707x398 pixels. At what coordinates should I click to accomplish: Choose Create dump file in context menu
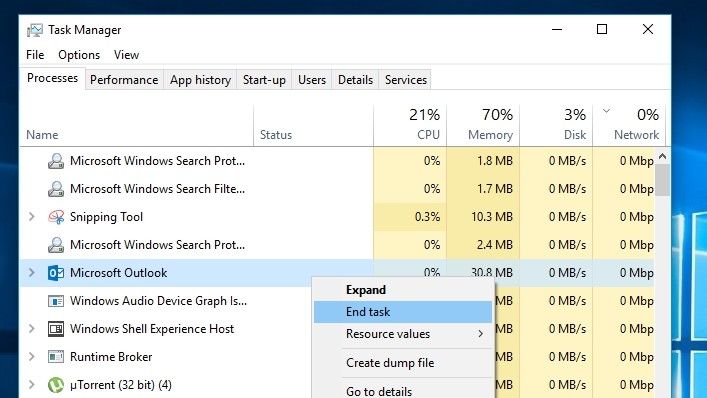click(x=403, y=363)
